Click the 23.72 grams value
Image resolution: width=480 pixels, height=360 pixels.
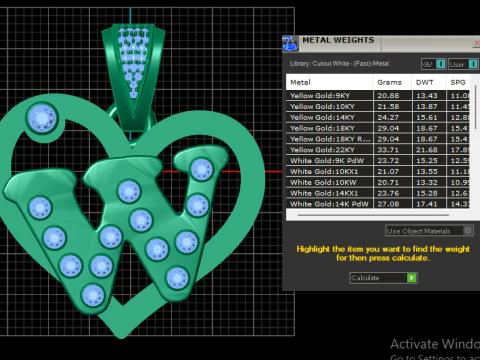pyautogui.click(x=388, y=161)
